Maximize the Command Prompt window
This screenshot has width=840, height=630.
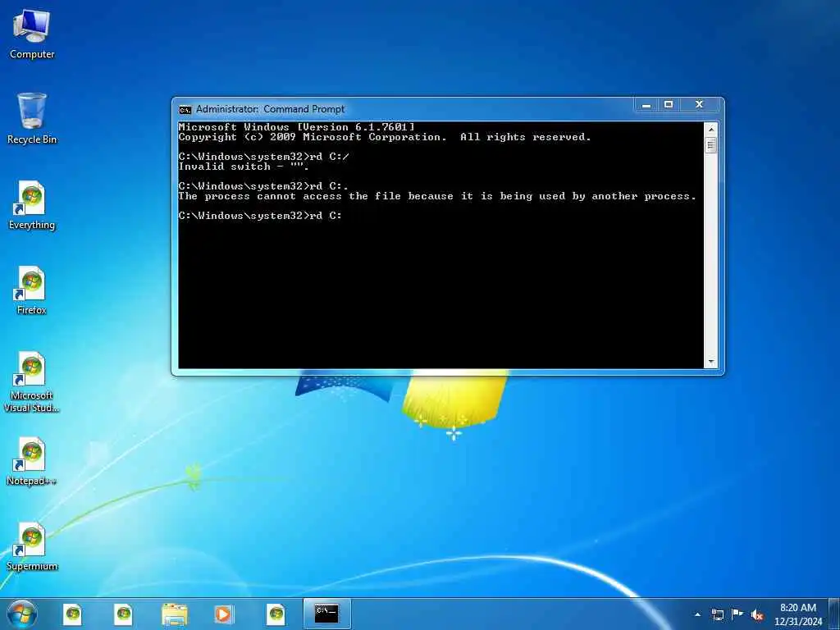point(669,105)
